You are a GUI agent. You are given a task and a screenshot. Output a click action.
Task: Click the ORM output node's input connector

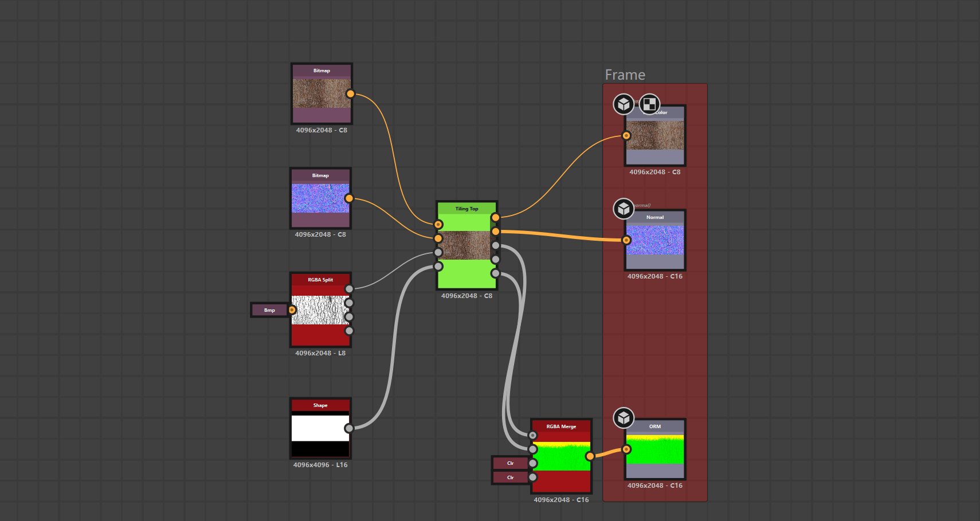tap(626, 449)
